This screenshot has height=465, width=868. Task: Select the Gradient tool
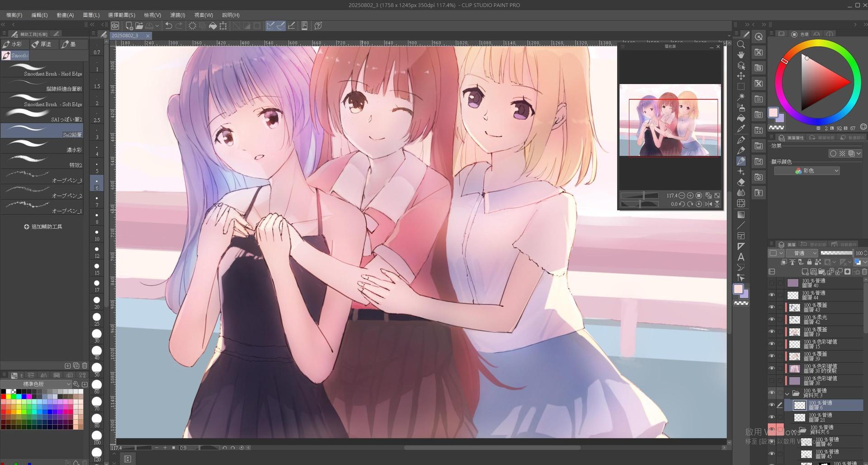click(741, 215)
